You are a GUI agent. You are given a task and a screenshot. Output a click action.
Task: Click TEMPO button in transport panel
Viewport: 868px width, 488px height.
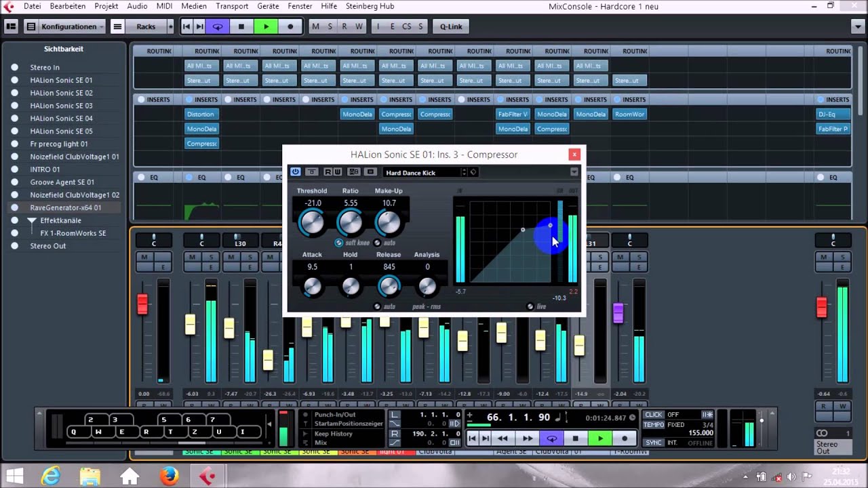point(654,425)
